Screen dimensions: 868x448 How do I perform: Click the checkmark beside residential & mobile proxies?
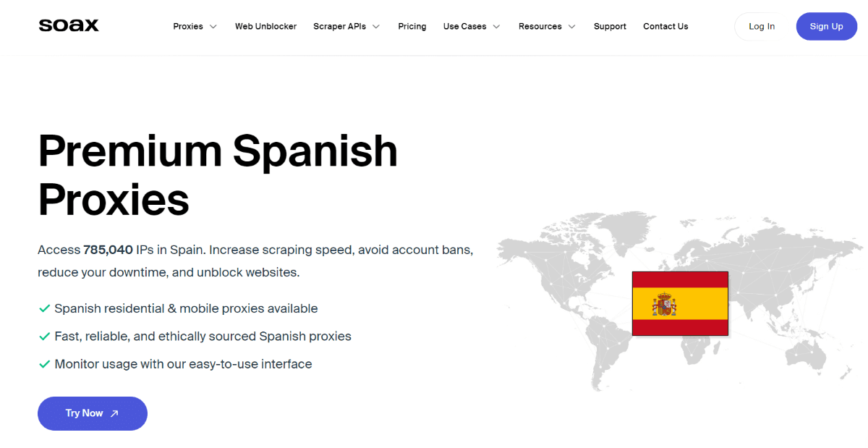click(44, 309)
